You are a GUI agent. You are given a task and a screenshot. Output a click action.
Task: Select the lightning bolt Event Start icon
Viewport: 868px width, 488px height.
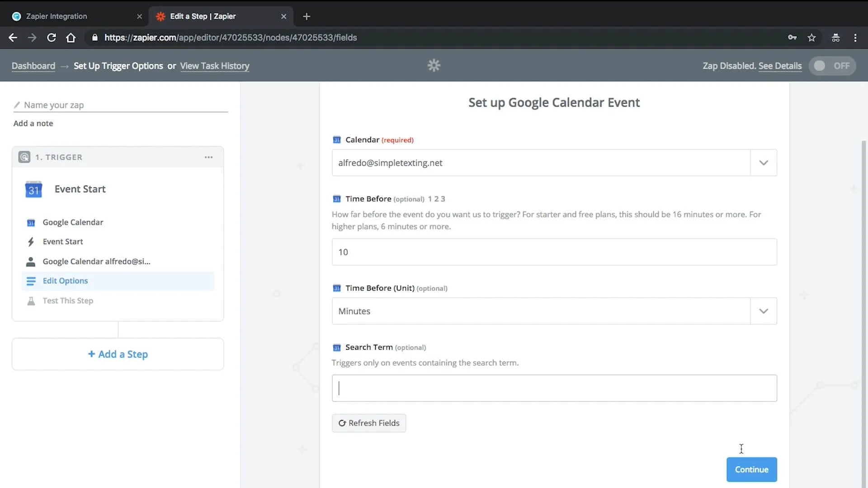30,241
